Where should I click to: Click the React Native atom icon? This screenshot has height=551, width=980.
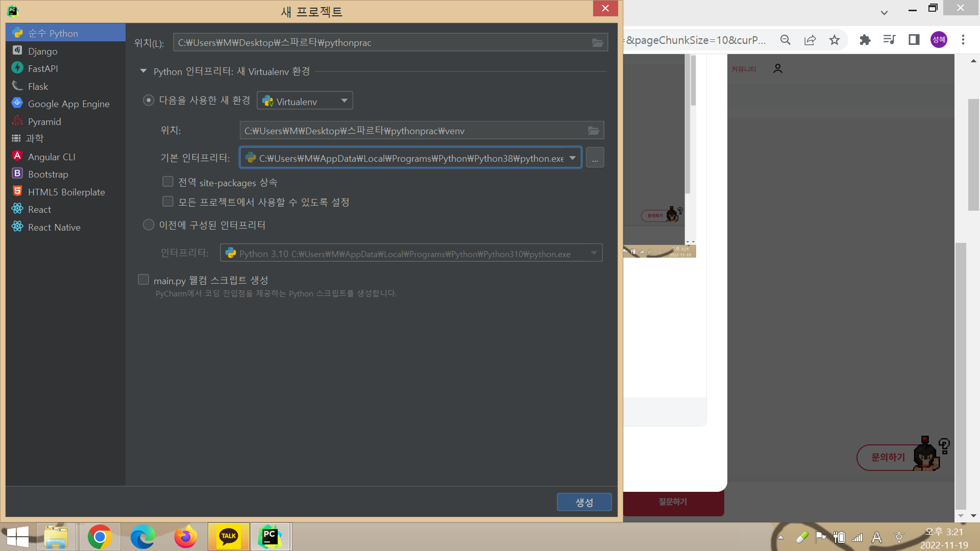(x=17, y=227)
